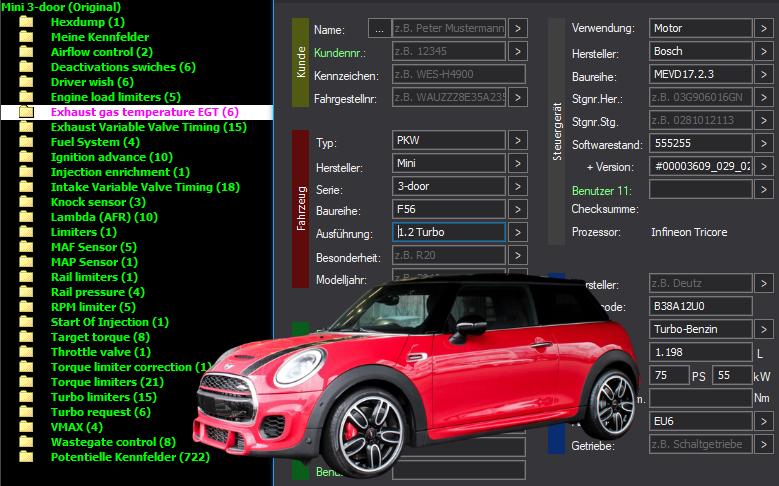
Task: Open MAF Sensor (5) folder
Action: 93,247
